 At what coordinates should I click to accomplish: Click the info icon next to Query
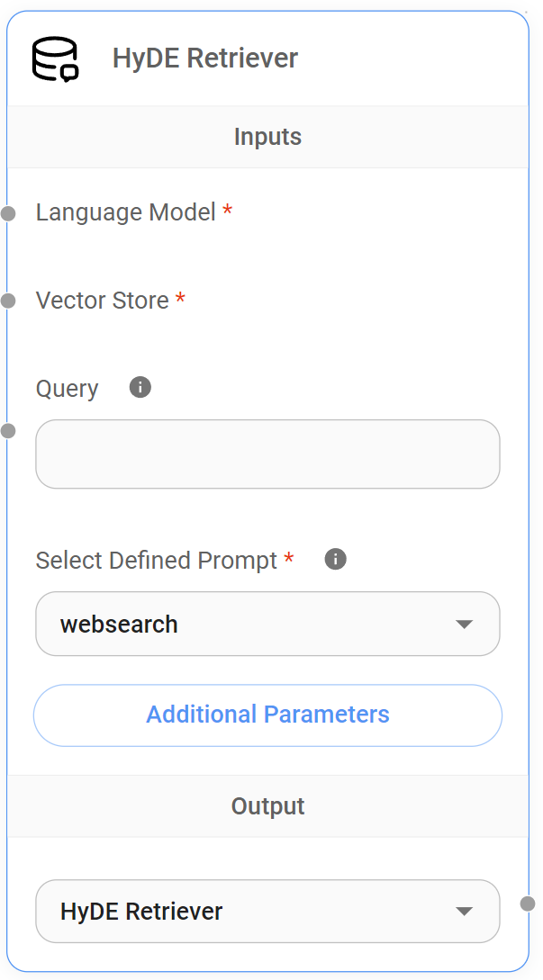(x=140, y=388)
